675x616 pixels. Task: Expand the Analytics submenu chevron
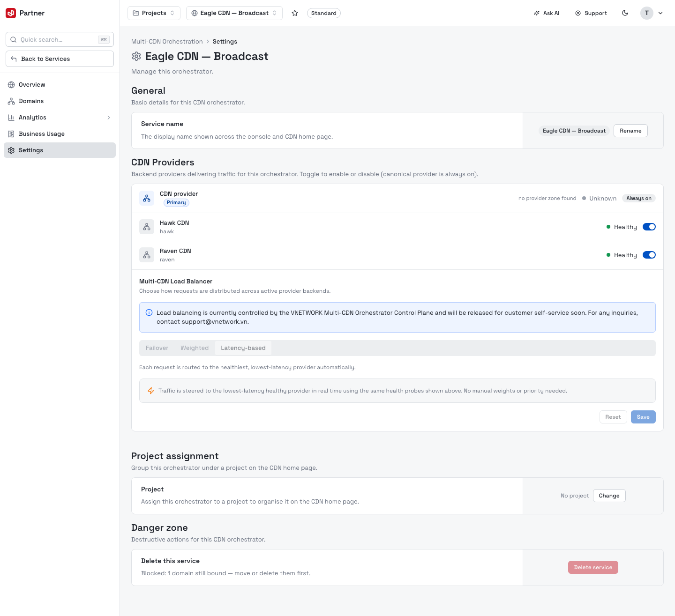109,118
